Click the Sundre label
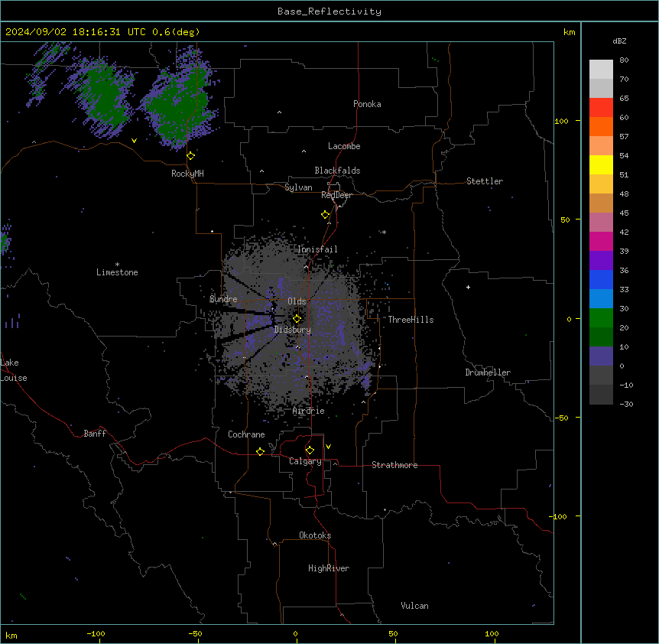Screen dimensions: 659x644 223,299
